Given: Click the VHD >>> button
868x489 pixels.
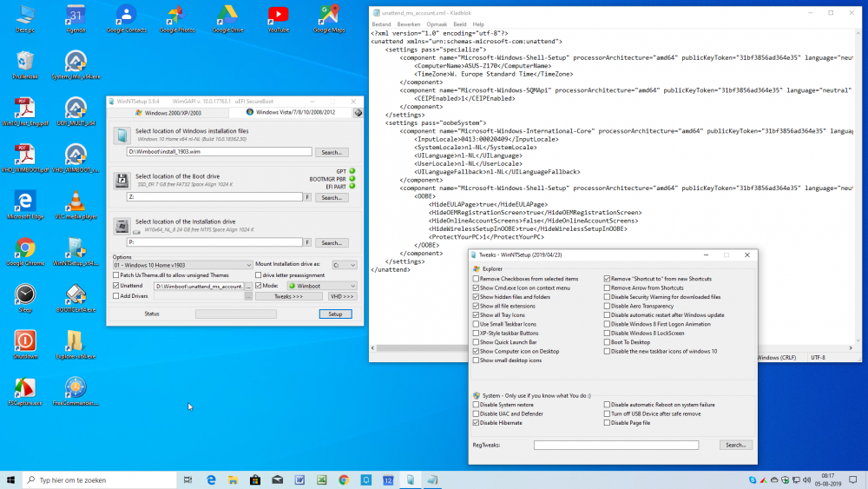Looking at the screenshot, I should pos(342,296).
